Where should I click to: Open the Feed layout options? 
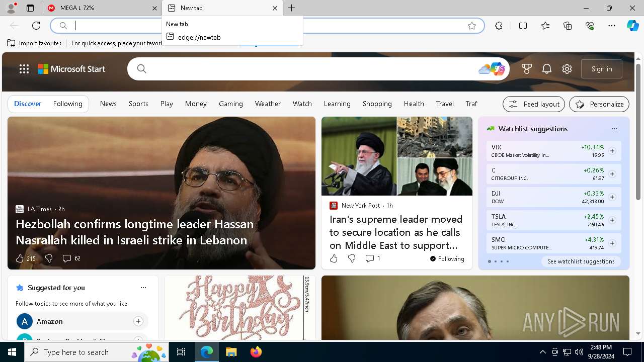tap(534, 104)
